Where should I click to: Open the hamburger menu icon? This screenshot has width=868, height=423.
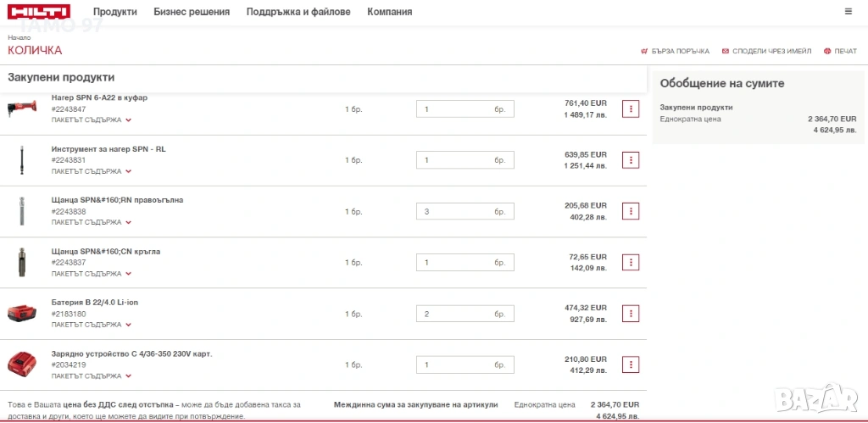849,12
